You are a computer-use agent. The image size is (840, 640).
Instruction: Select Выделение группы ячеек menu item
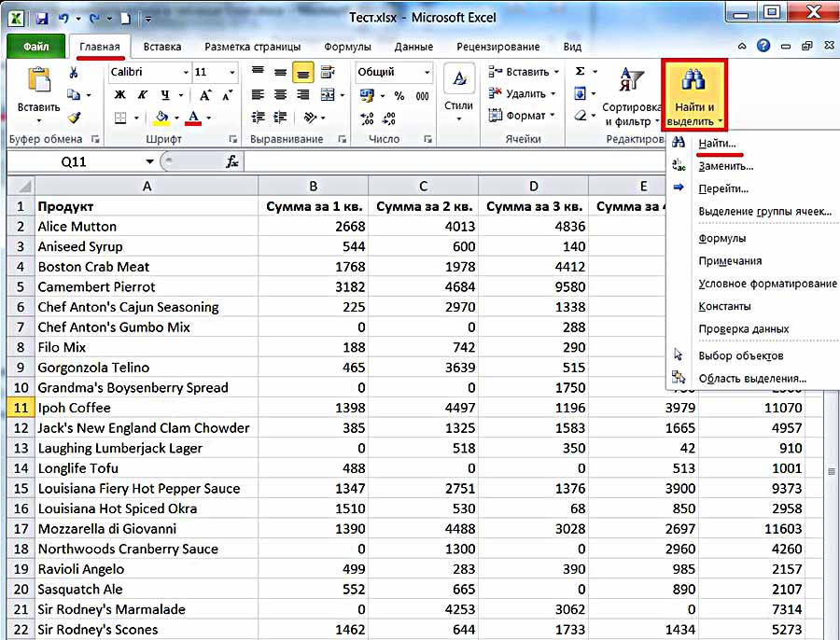pos(764,212)
